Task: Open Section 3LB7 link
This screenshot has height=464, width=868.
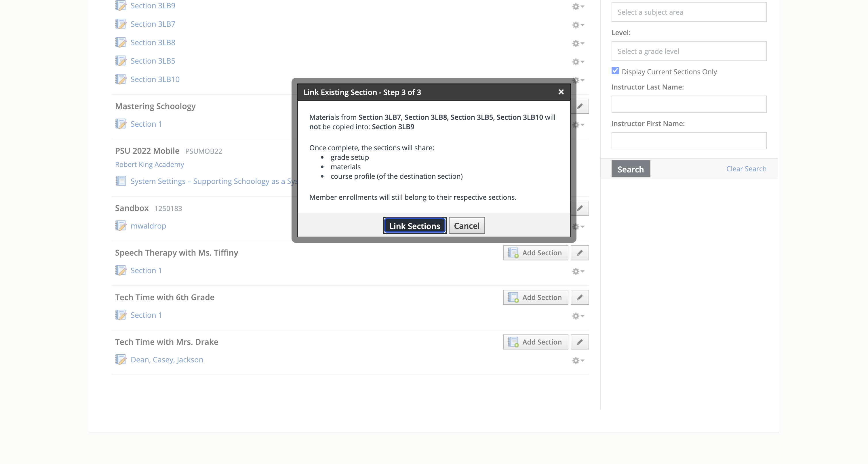Action: click(153, 24)
